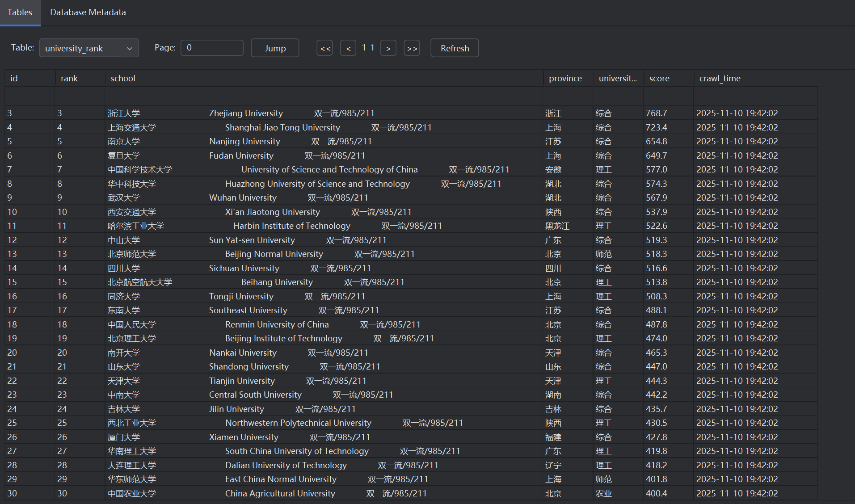Select the Beihang University school cell
855x504 pixels.
coord(324,282)
